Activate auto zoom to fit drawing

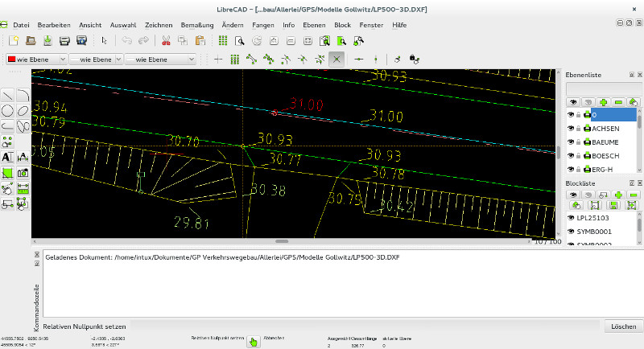308,40
